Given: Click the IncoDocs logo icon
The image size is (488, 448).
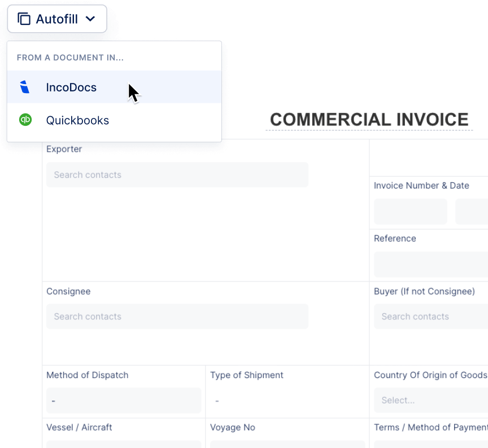Looking at the screenshot, I should pyautogui.click(x=24, y=87).
